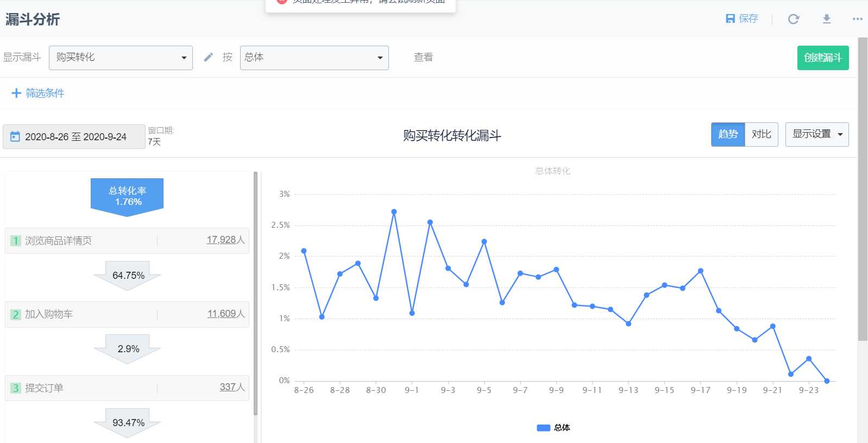Open the more options ellipsis menu

(858, 19)
